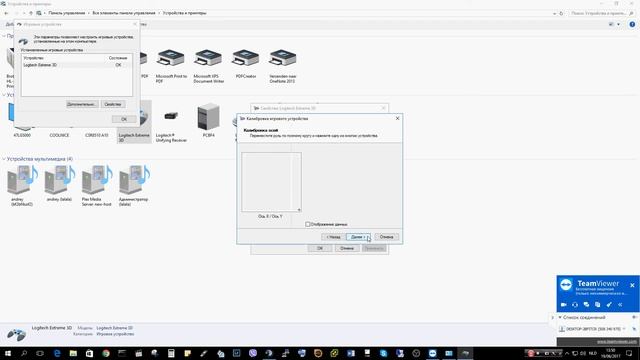Click the X/Y axis calibration preview box

(271, 182)
